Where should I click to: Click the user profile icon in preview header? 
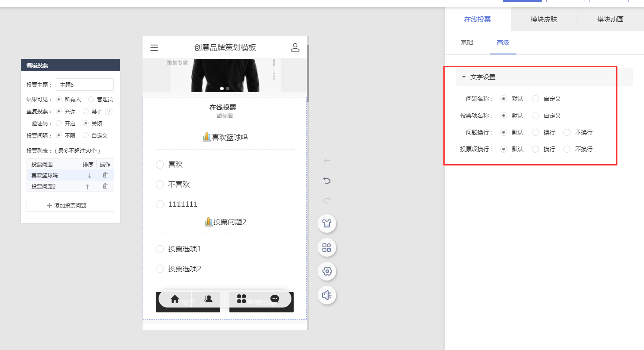coord(295,47)
